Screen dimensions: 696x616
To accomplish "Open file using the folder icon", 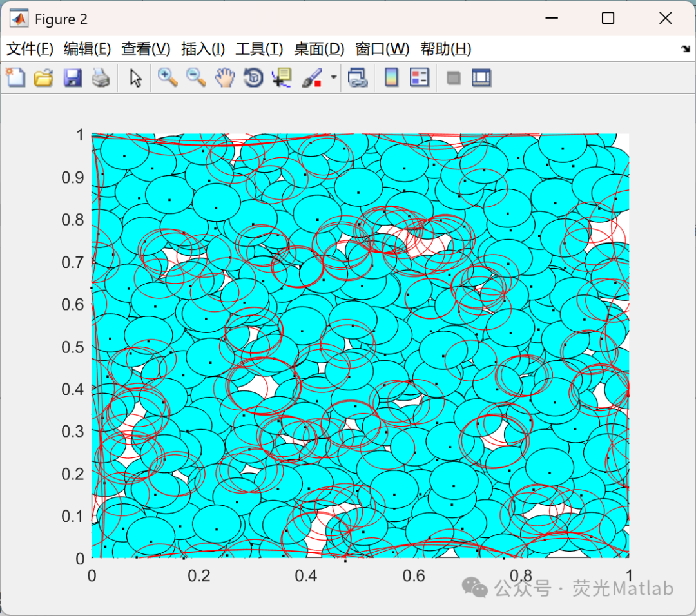I will pos(44,78).
